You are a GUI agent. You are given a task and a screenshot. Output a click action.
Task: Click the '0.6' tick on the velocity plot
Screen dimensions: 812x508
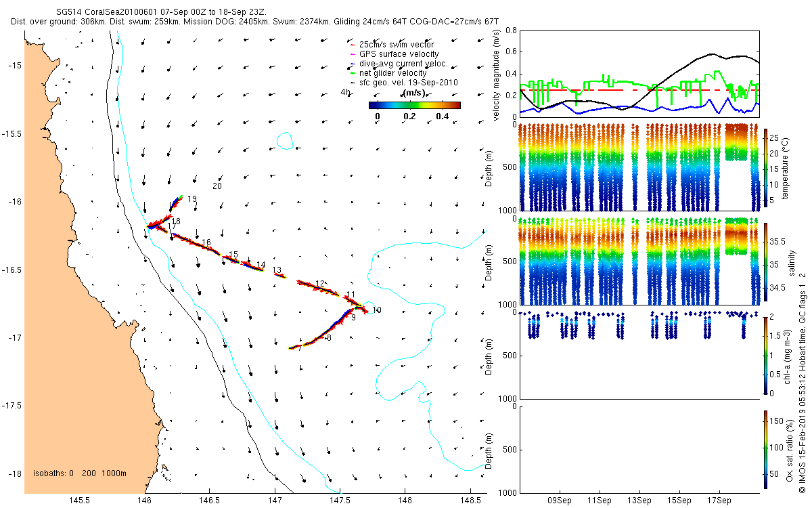[x=510, y=52]
